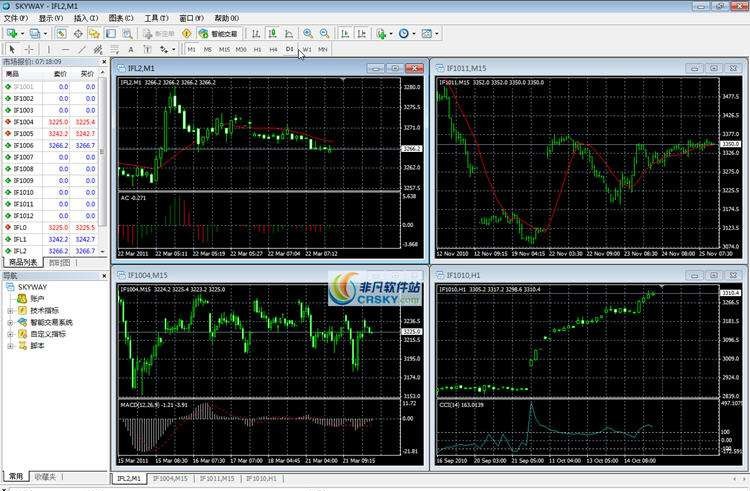Select the arrow Cursor tool

click(x=12, y=49)
